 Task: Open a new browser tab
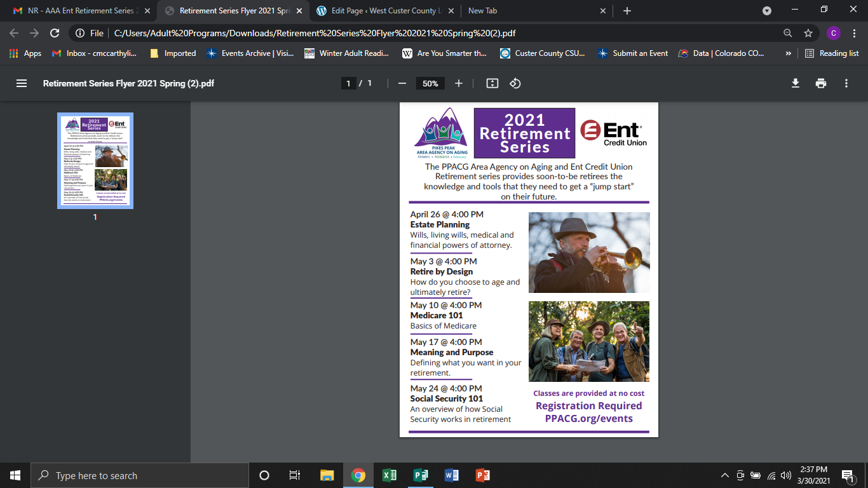(627, 11)
